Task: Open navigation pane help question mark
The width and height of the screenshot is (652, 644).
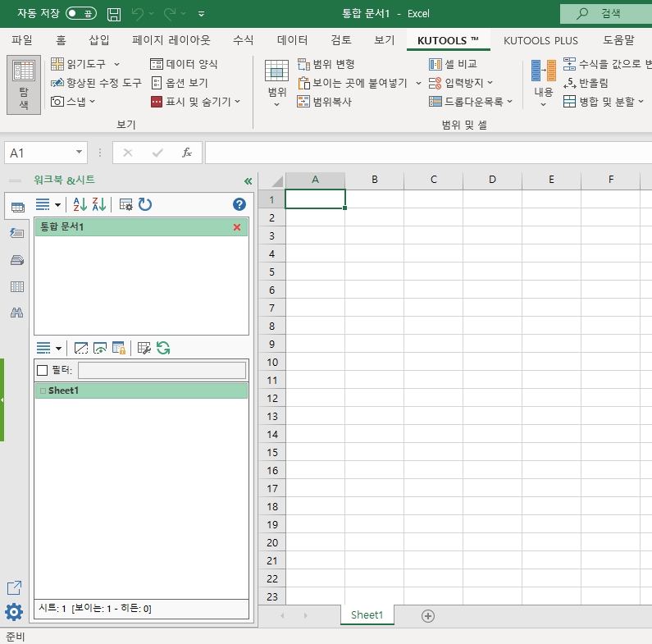Action: [x=239, y=204]
